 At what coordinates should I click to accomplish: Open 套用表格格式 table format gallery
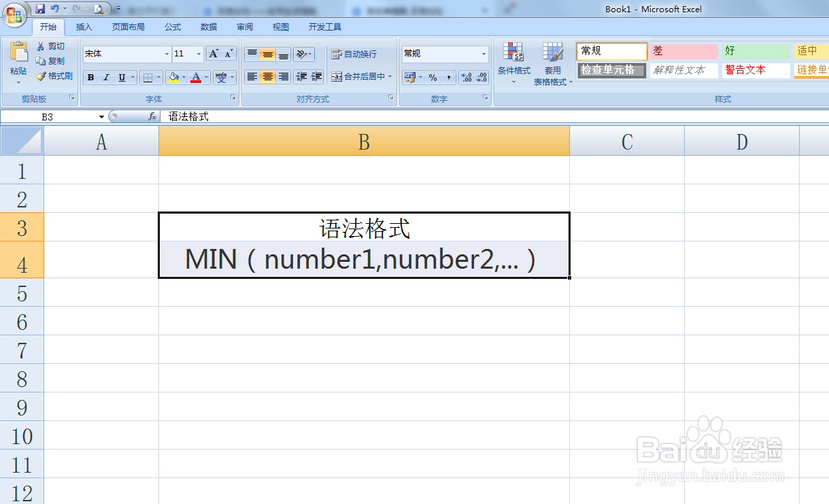[553, 64]
